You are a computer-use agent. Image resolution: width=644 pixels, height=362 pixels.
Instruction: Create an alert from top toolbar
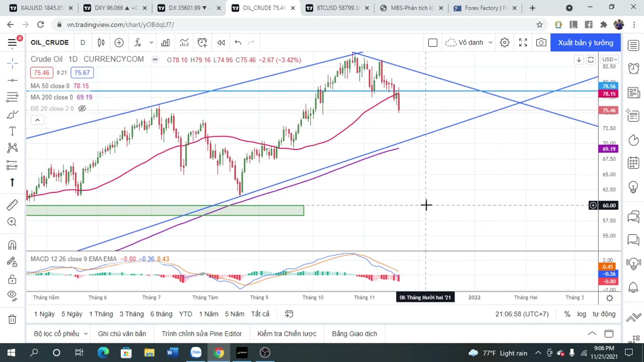click(202, 43)
